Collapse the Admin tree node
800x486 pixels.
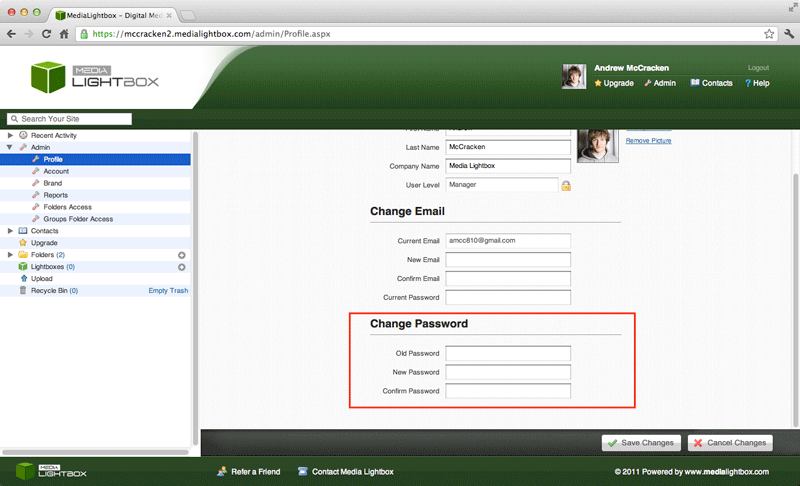tap(10, 147)
